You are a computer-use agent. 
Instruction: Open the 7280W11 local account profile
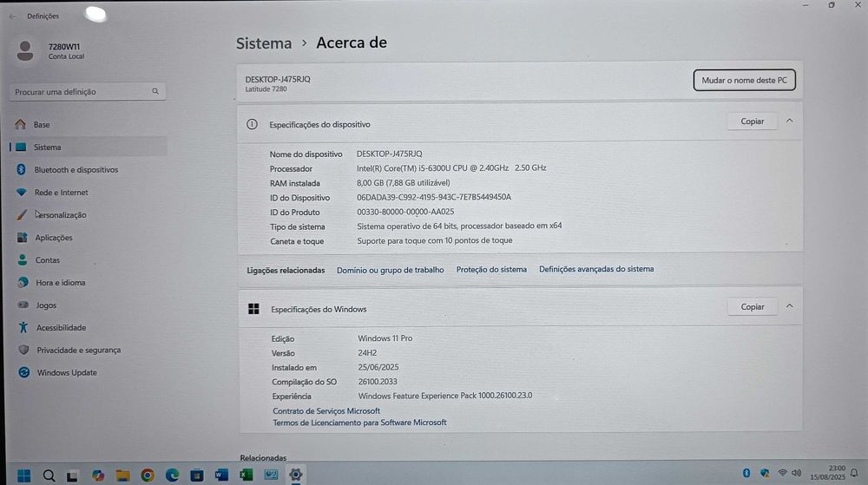[x=49, y=51]
